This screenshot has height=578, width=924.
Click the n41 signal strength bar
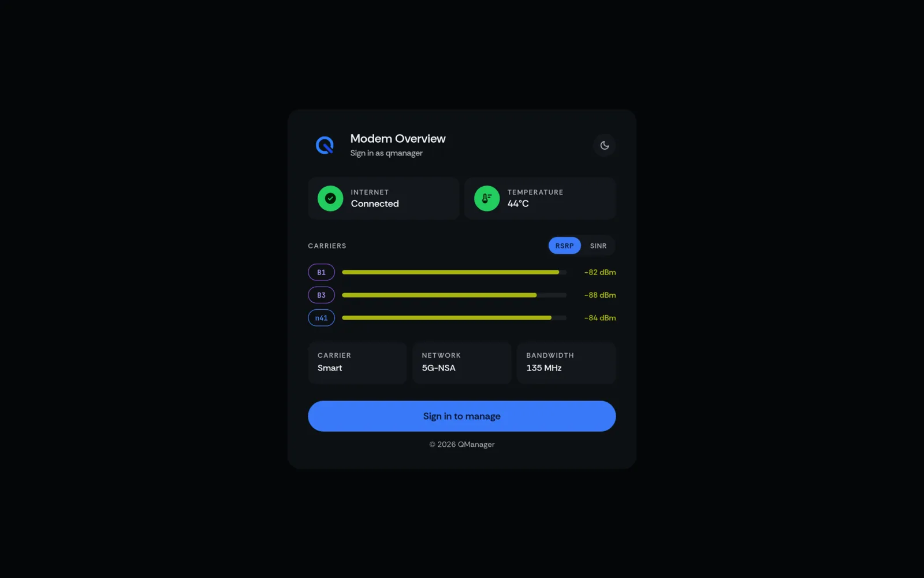click(x=454, y=318)
